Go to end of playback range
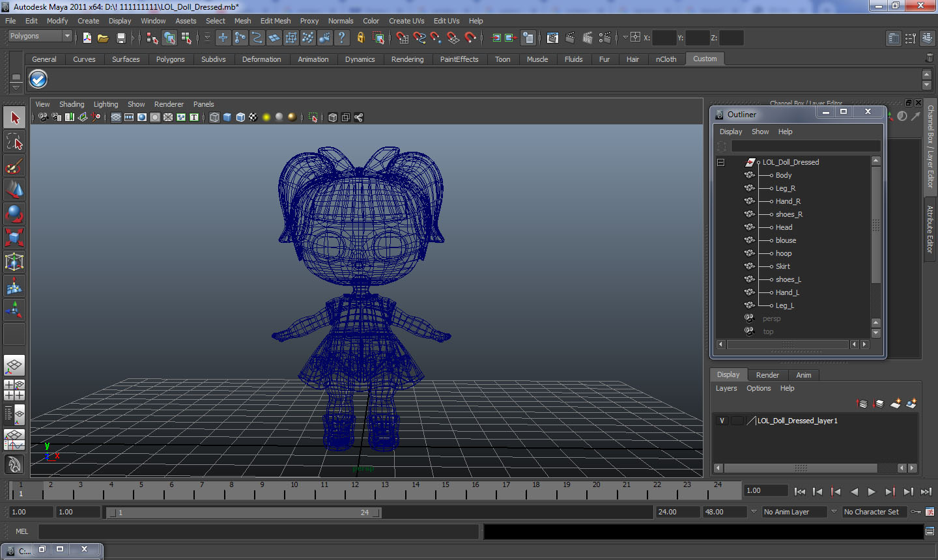The width and height of the screenshot is (938, 560). click(926, 492)
